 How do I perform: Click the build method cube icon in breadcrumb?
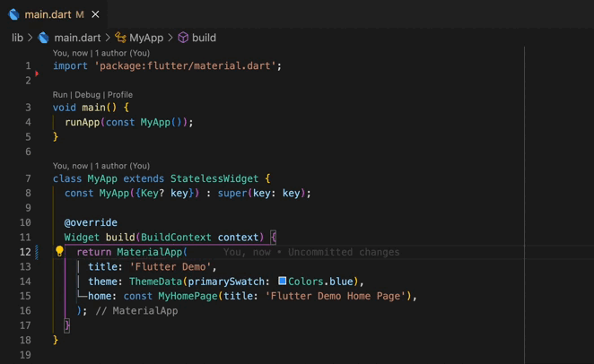183,38
